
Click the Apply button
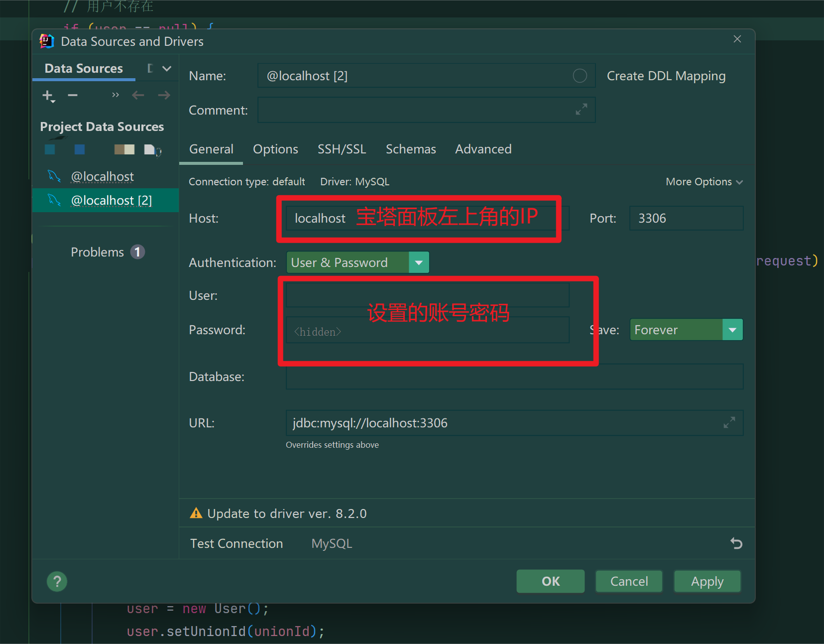click(707, 581)
